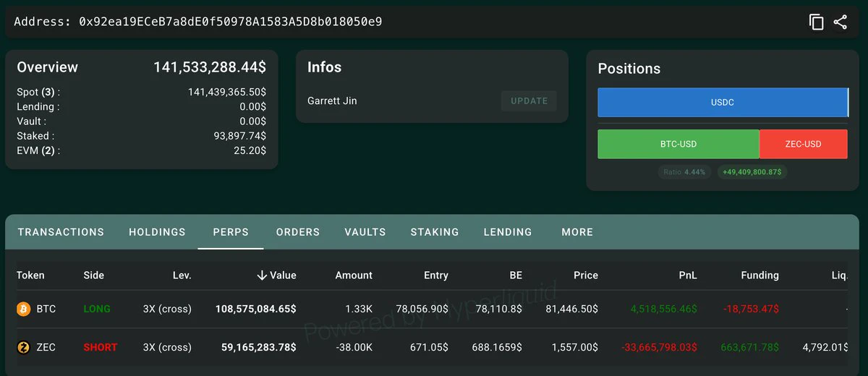Viewport: 868px width, 376px height.
Task: Click the Update button in Infos
Action: click(x=529, y=101)
